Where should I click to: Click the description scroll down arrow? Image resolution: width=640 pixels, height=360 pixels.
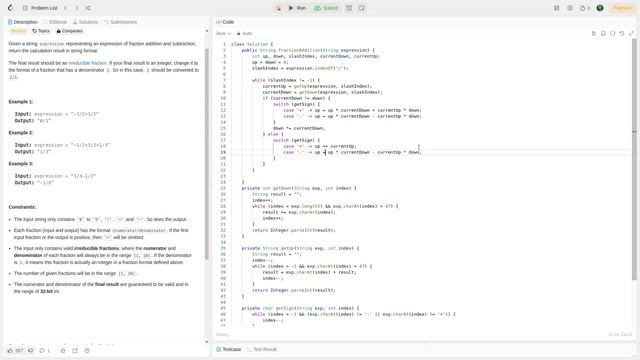point(207,342)
